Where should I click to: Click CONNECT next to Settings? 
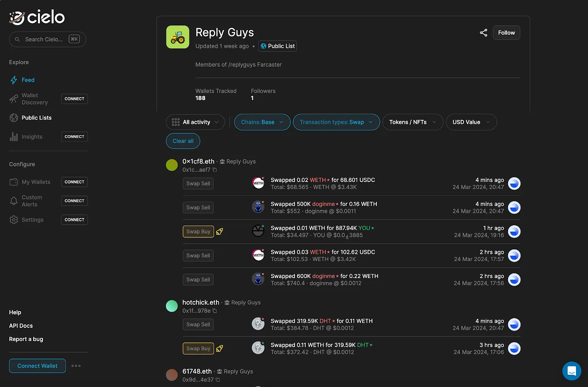74,220
